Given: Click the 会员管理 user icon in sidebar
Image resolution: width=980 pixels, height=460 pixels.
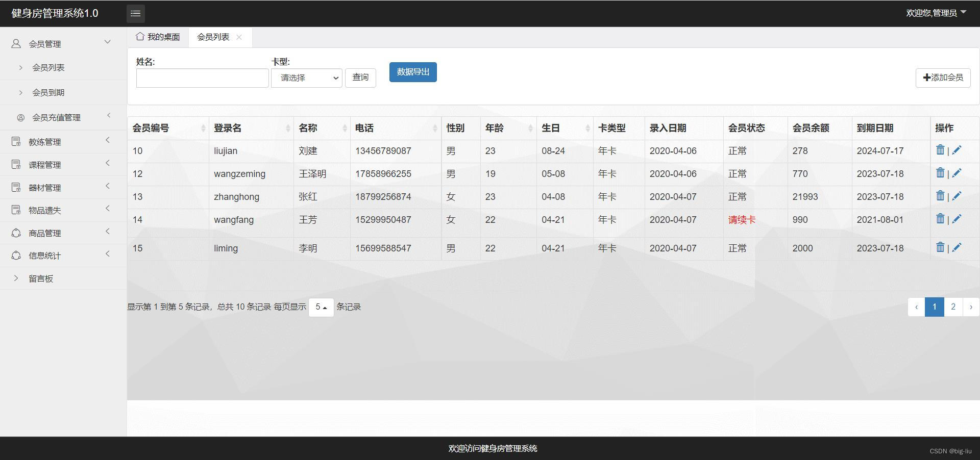Looking at the screenshot, I should pyautogui.click(x=16, y=44).
